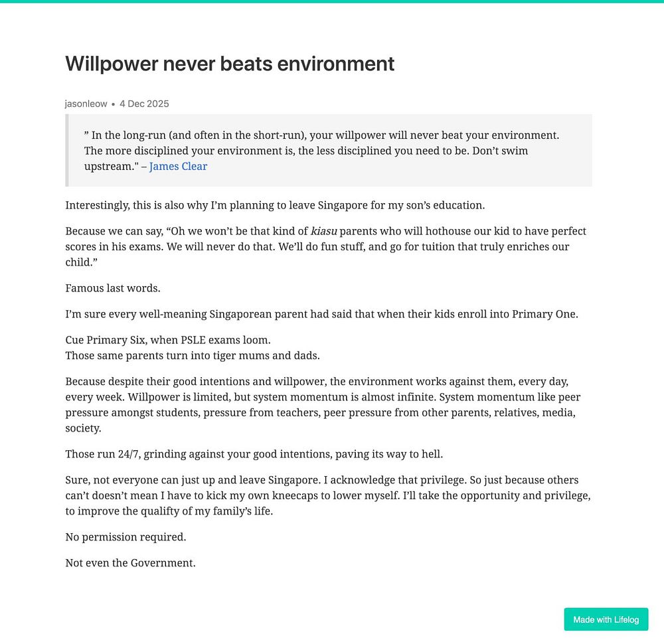Click the italic word kiasu
This screenshot has height=644, width=664.
[323, 231]
